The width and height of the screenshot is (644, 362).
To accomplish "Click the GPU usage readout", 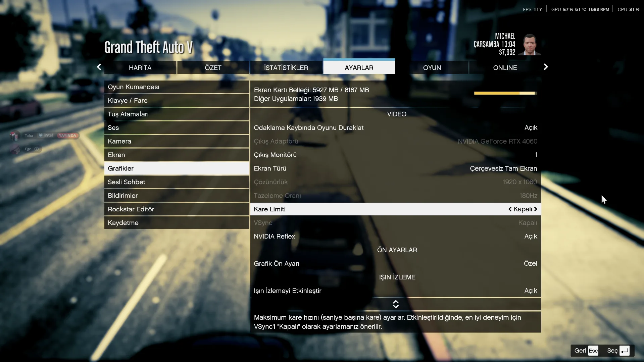I will pyautogui.click(x=580, y=9).
